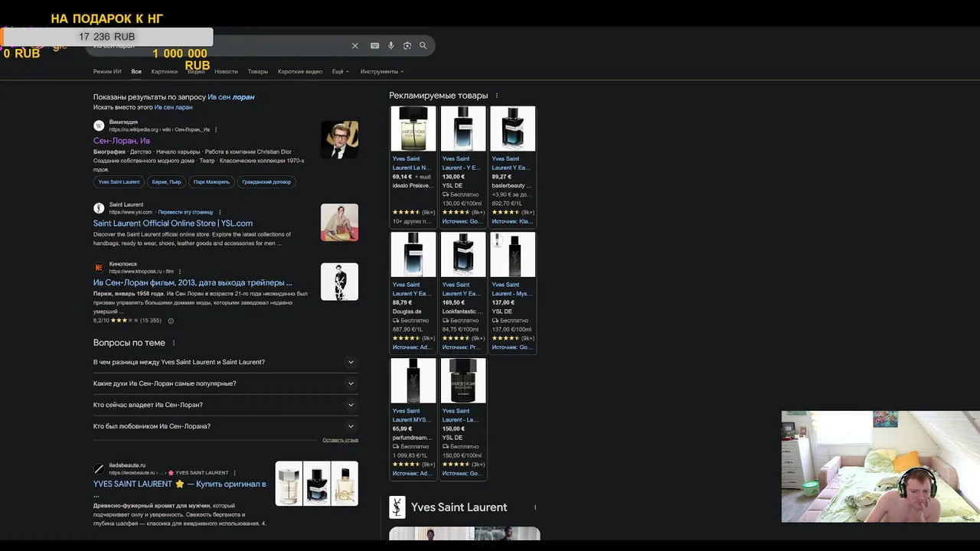
Task: Open the 150,00 € YSL DE perfume product
Action: pos(463,419)
